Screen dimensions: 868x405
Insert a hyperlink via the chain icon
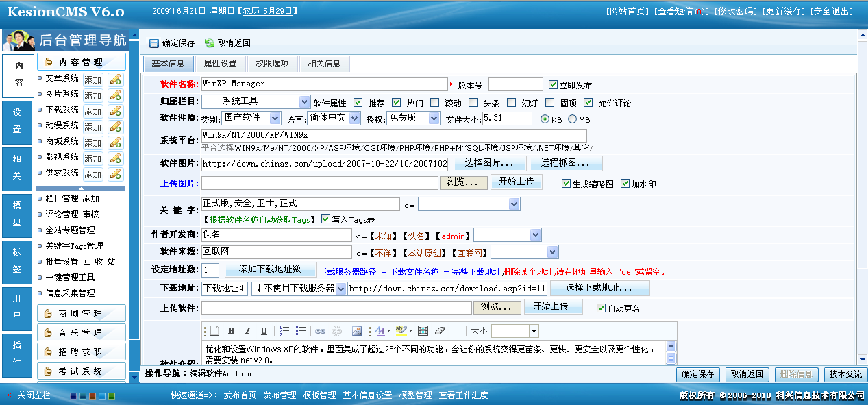pyautogui.click(x=320, y=330)
